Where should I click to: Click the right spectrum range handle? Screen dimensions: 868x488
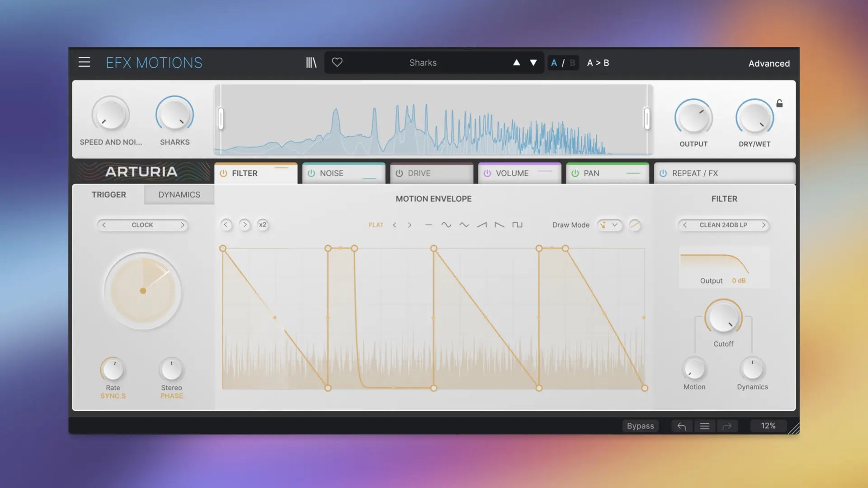pyautogui.click(x=647, y=119)
